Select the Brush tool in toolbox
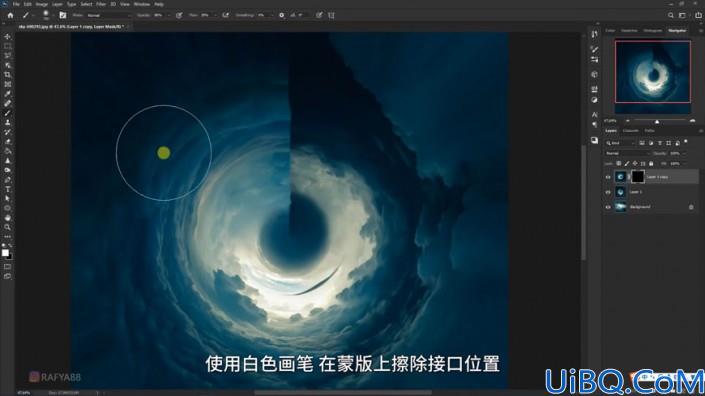Image resolution: width=705 pixels, height=396 pixels. tap(8, 113)
